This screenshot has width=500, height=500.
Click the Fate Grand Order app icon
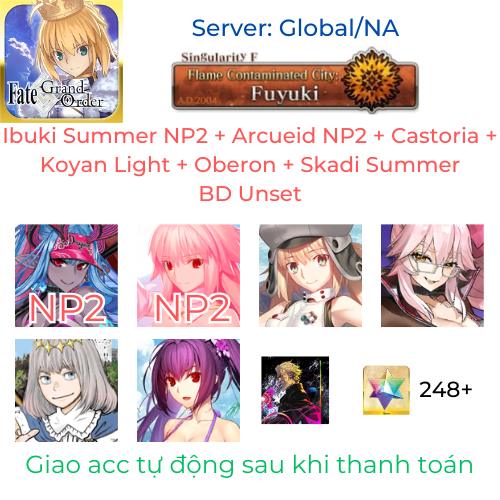61,61
